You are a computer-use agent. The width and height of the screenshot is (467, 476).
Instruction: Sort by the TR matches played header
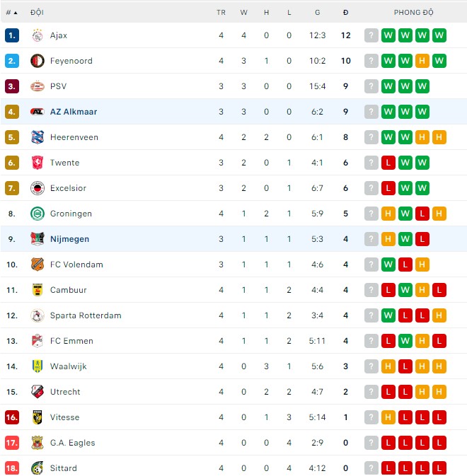click(221, 13)
